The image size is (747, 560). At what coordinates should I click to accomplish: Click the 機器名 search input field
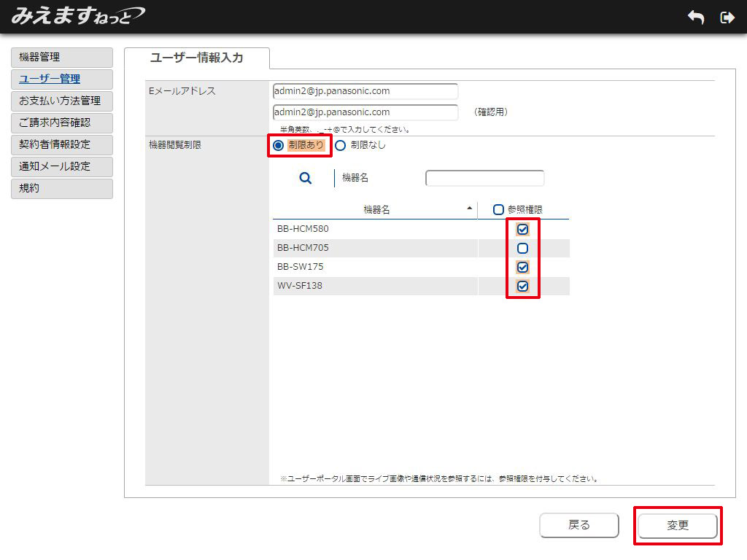point(484,178)
